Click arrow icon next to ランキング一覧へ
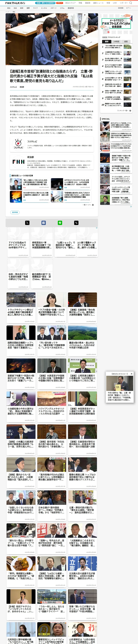The height and width of the screenshot is (644, 138). 130,111
